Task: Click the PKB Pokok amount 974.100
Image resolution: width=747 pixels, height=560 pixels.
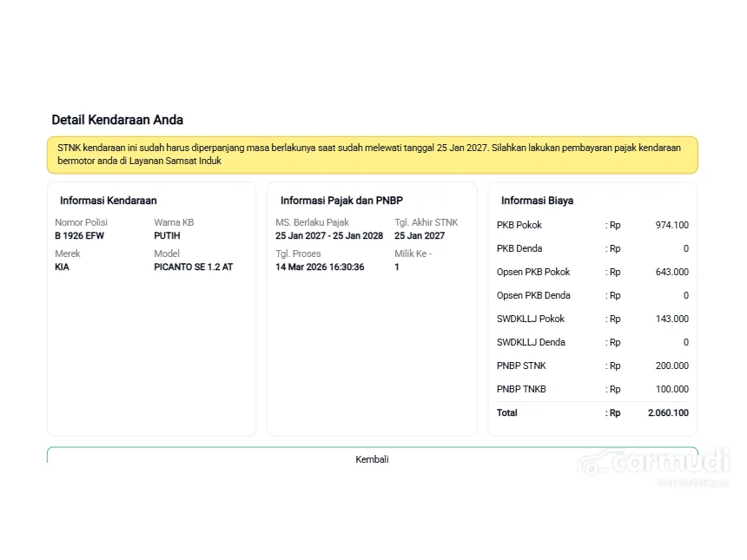Action: point(671,225)
